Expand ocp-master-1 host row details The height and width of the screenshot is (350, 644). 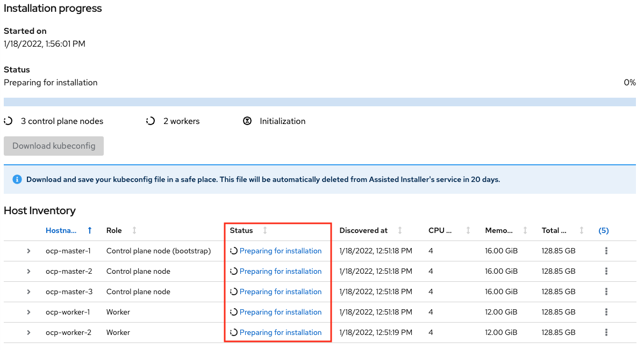(x=28, y=251)
